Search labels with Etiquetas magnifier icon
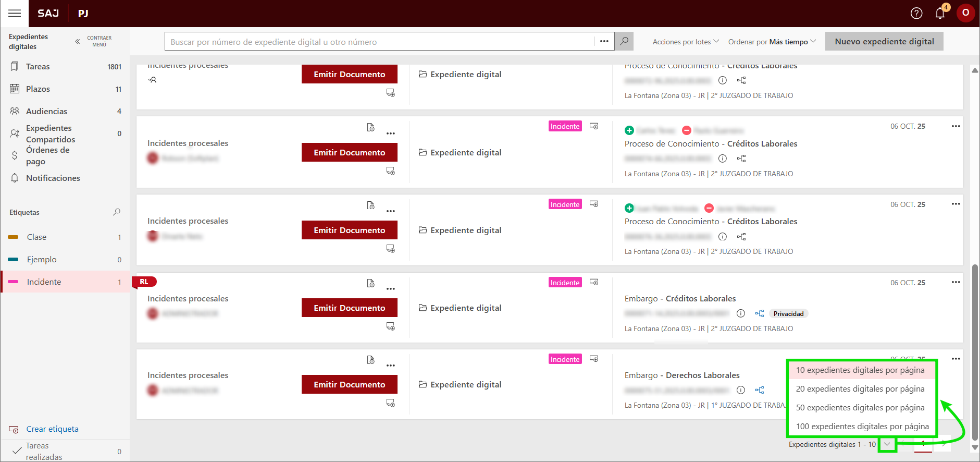This screenshot has height=462, width=980. coord(117,212)
